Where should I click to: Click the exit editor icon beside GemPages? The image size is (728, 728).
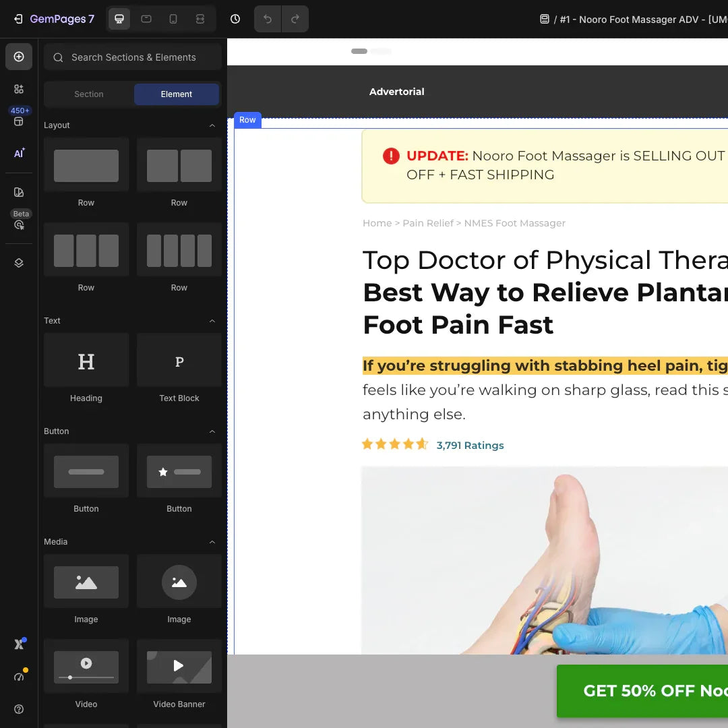coord(18,19)
